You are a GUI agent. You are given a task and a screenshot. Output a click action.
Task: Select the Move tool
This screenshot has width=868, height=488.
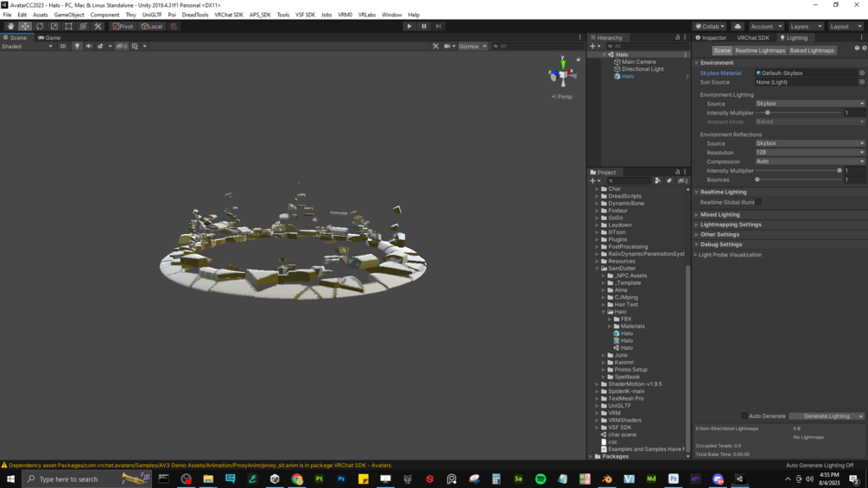click(x=25, y=26)
